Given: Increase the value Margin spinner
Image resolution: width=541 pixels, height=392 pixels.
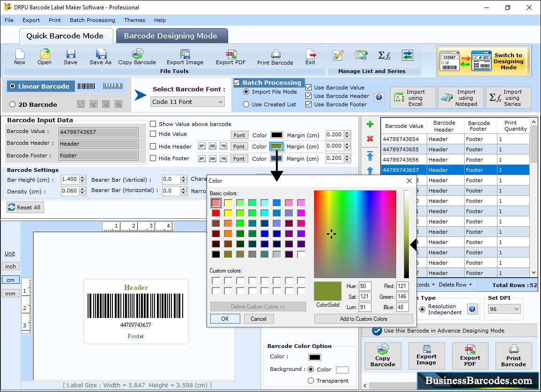Looking at the screenshot, I should point(347,133).
